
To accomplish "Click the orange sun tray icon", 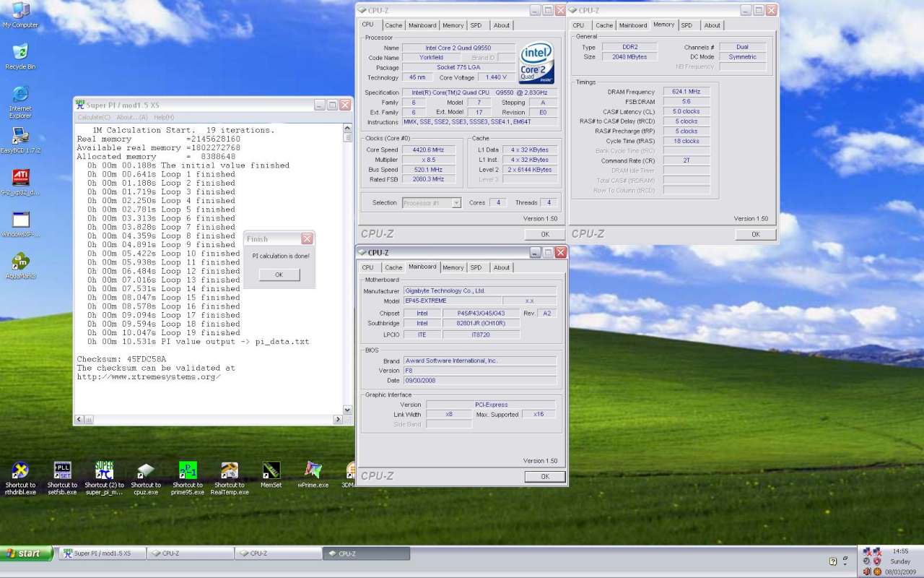I will pyautogui.click(x=878, y=571).
